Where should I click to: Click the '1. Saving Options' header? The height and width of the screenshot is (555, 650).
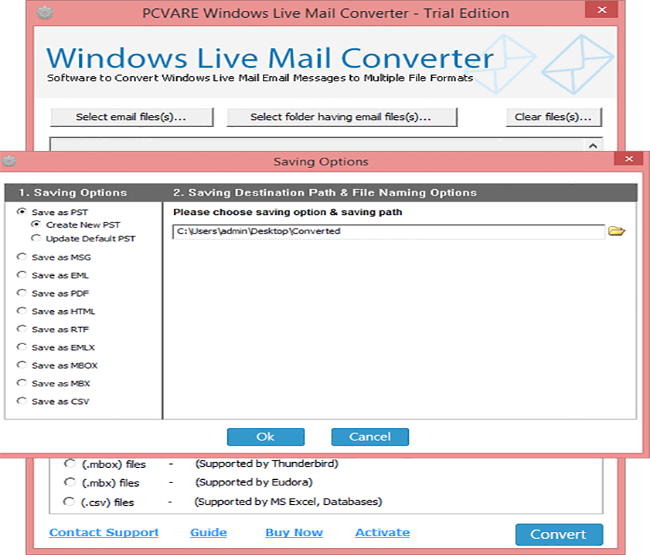click(73, 192)
